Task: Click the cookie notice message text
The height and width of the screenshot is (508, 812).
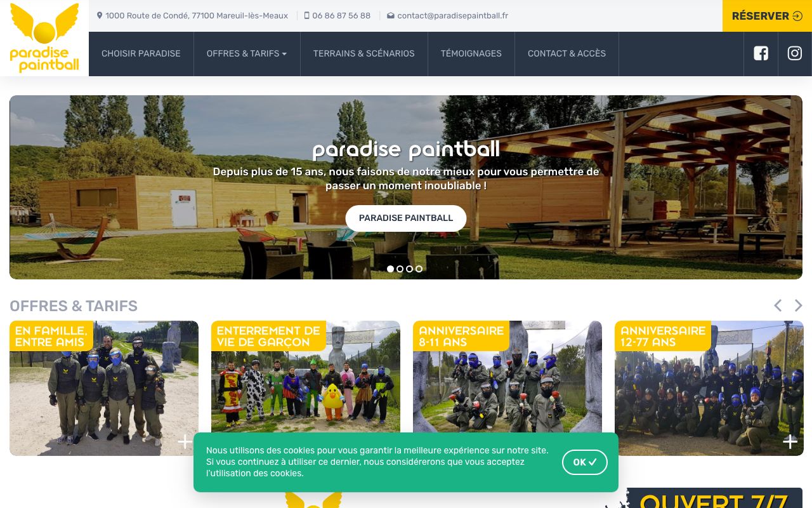Action: point(377,462)
